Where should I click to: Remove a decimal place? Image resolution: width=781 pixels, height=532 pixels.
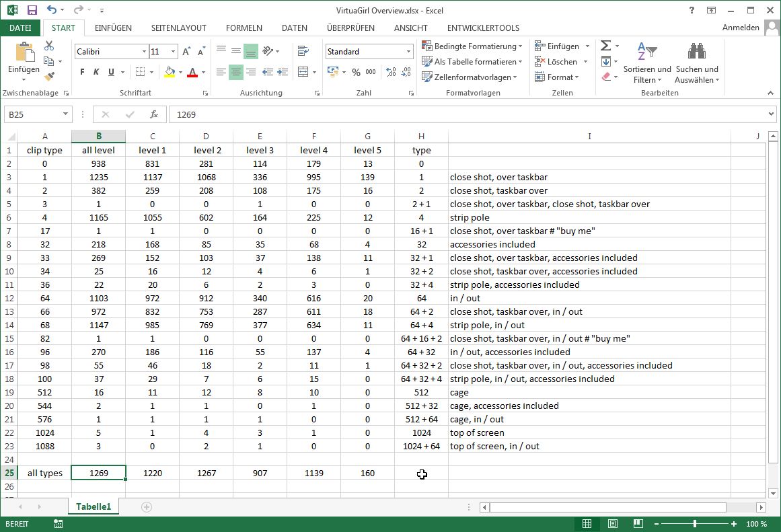pyautogui.click(x=406, y=72)
